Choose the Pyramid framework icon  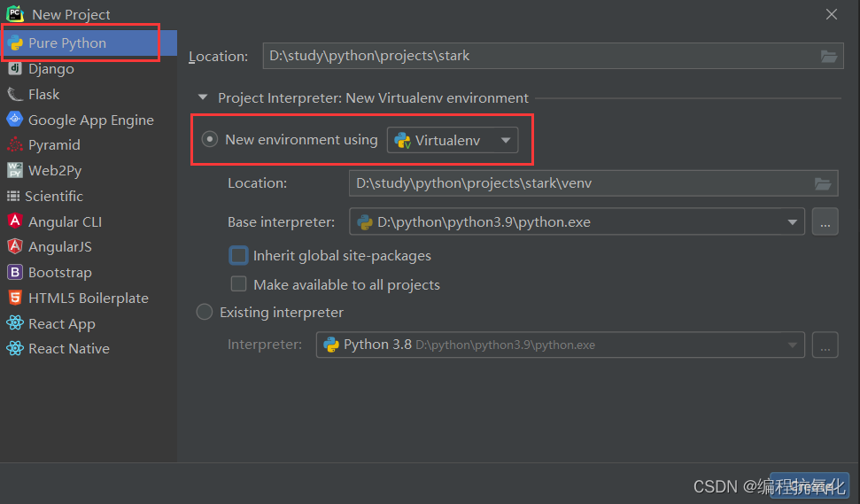15,144
